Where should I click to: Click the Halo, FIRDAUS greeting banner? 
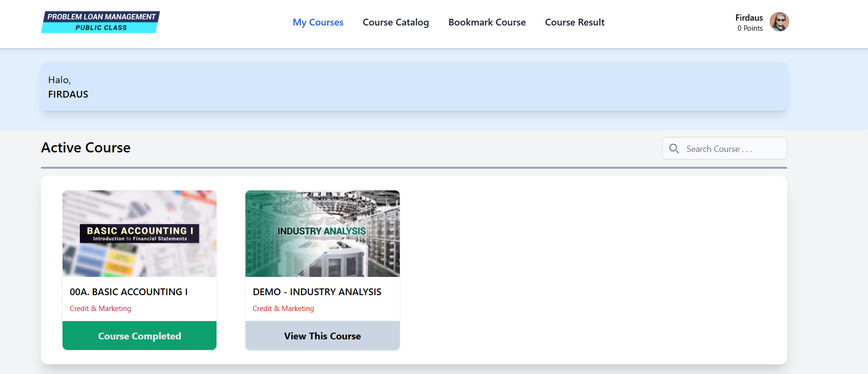tap(414, 87)
